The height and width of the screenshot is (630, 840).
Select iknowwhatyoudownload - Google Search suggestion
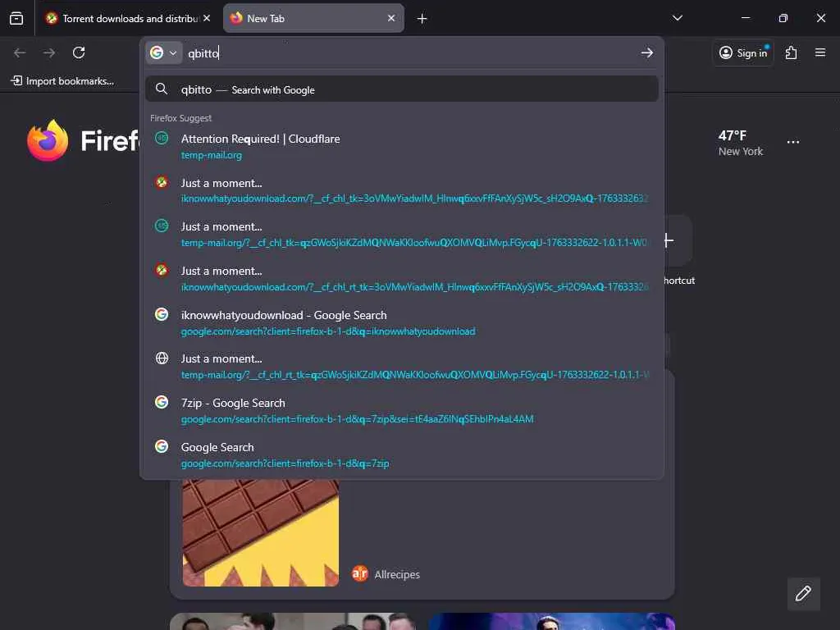click(x=402, y=322)
